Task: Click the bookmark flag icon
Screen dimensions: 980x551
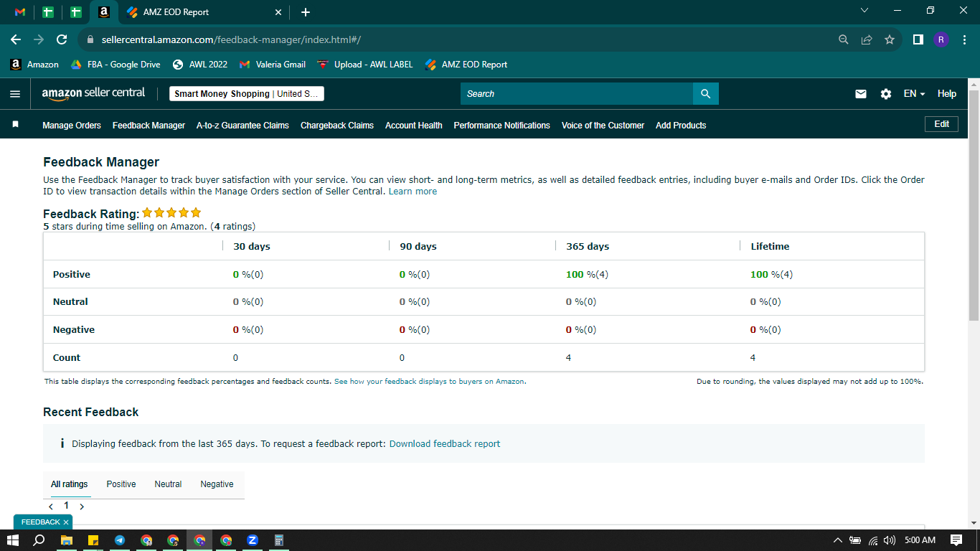Action: click(15, 125)
